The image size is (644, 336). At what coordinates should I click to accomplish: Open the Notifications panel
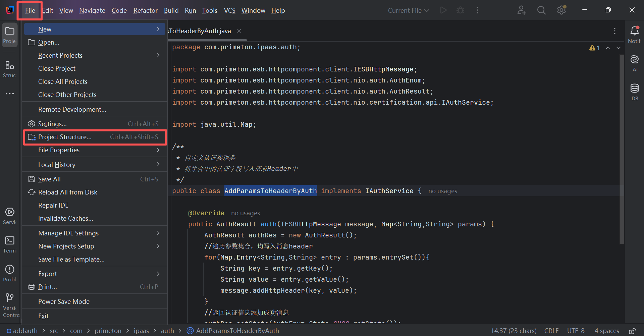pyautogui.click(x=634, y=35)
